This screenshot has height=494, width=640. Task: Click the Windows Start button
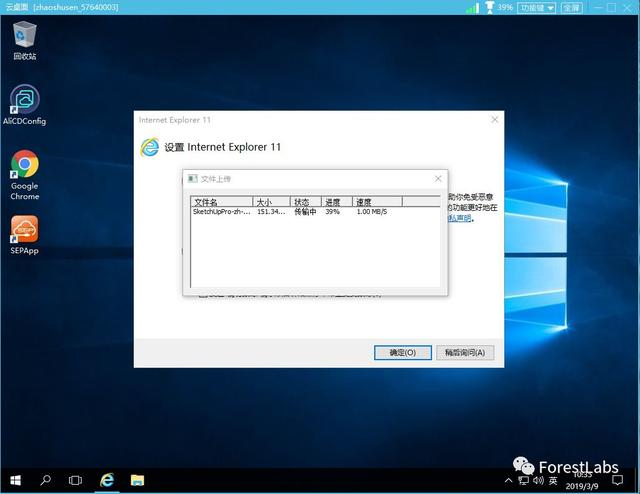16,480
